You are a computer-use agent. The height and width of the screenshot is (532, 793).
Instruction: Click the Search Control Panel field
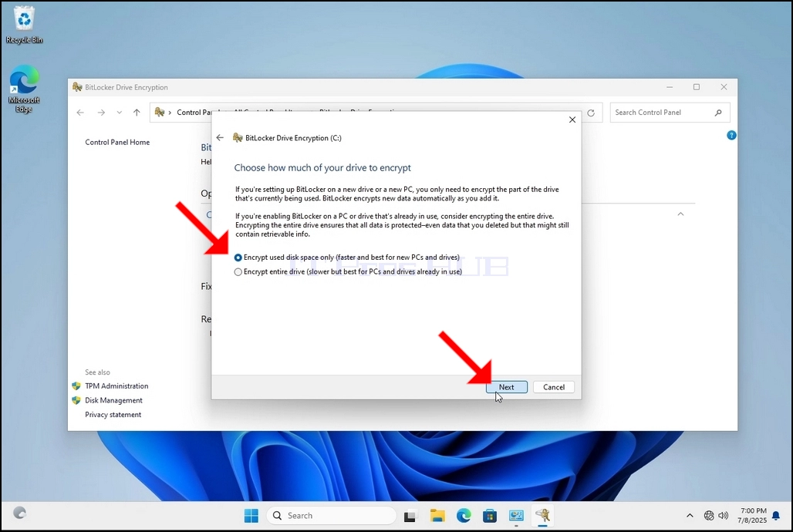tap(670, 113)
